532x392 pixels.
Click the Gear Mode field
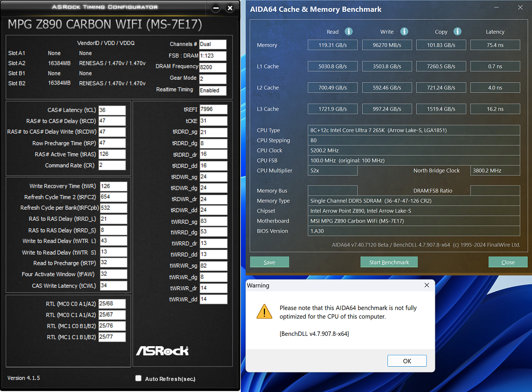(x=213, y=79)
